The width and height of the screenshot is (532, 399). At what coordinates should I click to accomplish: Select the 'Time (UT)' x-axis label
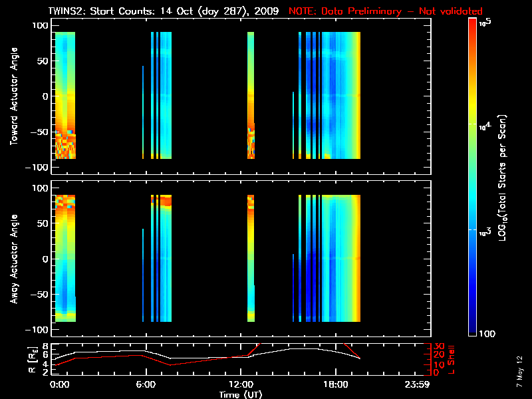coord(241,394)
